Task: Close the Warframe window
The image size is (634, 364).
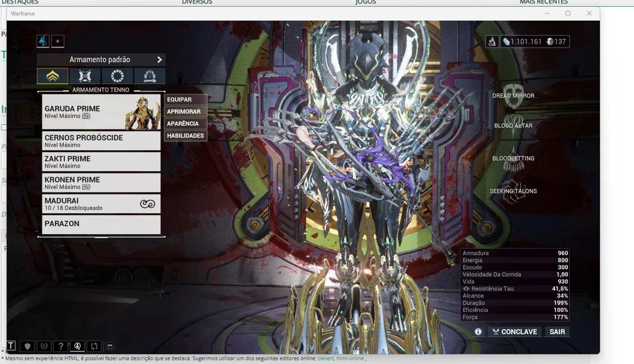Action: (589, 13)
